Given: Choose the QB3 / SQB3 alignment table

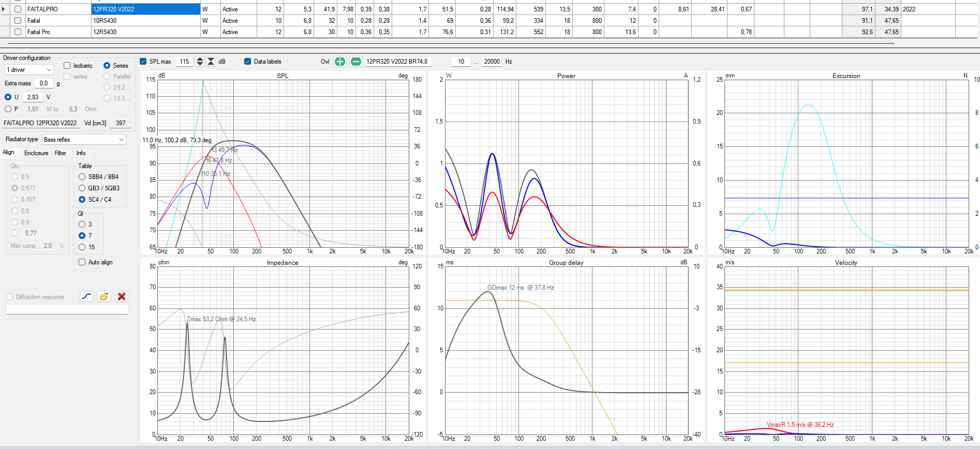Looking at the screenshot, I should (x=82, y=188).
